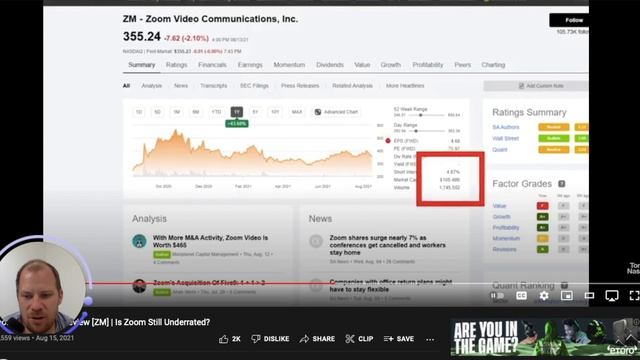Click Factor Grades help icon

pyautogui.click(x=562, y=184)
